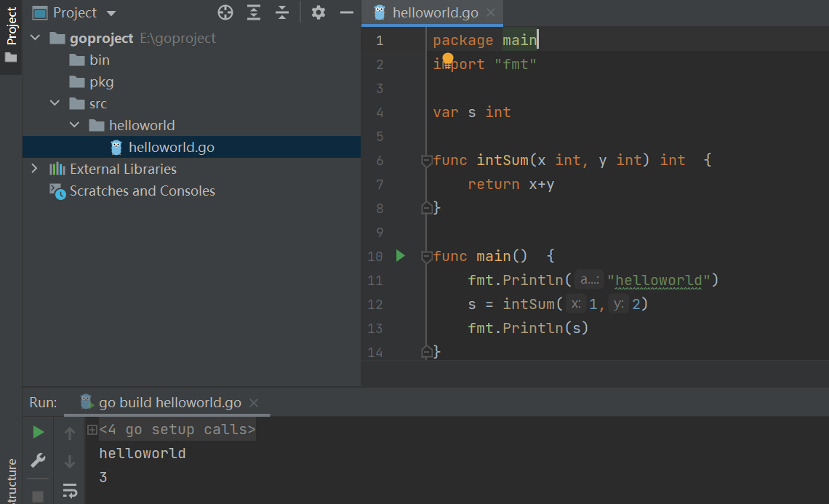Collapse the goproject root folder chevron
Image resolution: width=829 pixels, height=504 pixels.
[x=36, y=38]
